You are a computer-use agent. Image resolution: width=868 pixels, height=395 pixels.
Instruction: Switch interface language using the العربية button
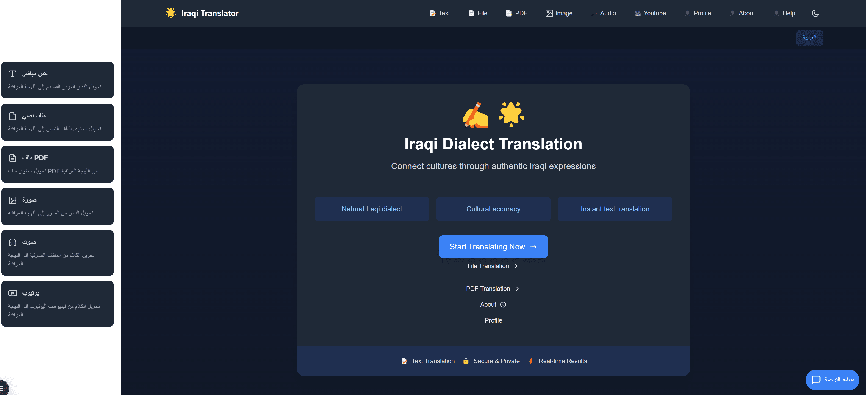[810, 37]
